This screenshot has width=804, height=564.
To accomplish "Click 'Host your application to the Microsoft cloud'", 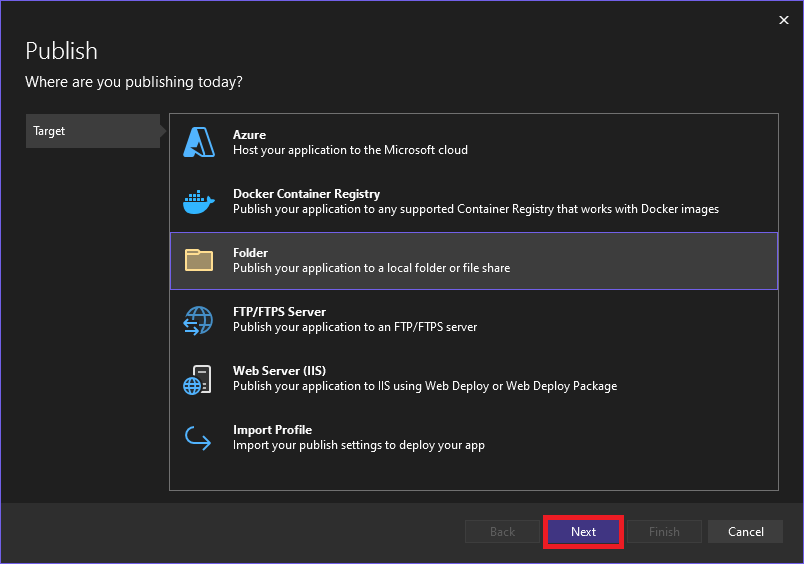I will tap(350, 150).
